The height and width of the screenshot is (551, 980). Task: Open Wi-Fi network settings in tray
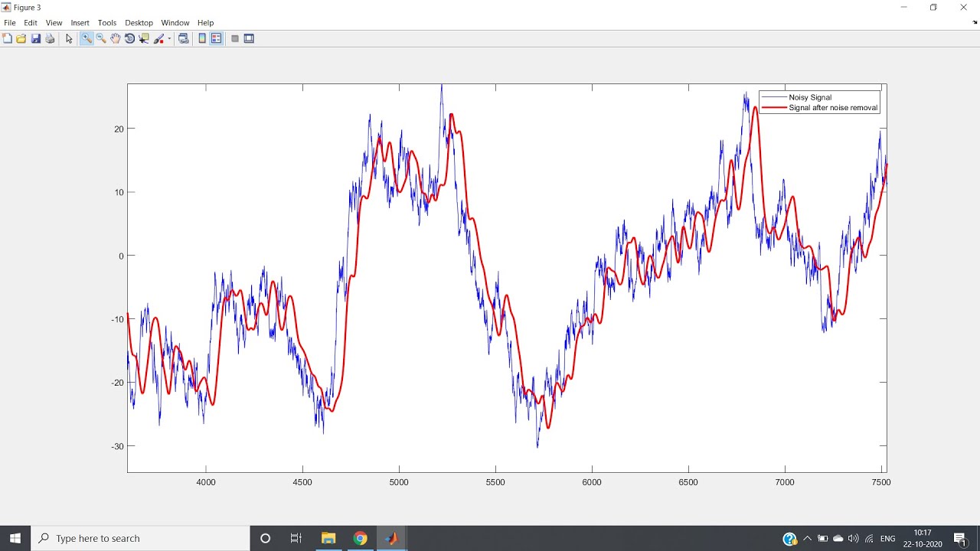point(869,539)
